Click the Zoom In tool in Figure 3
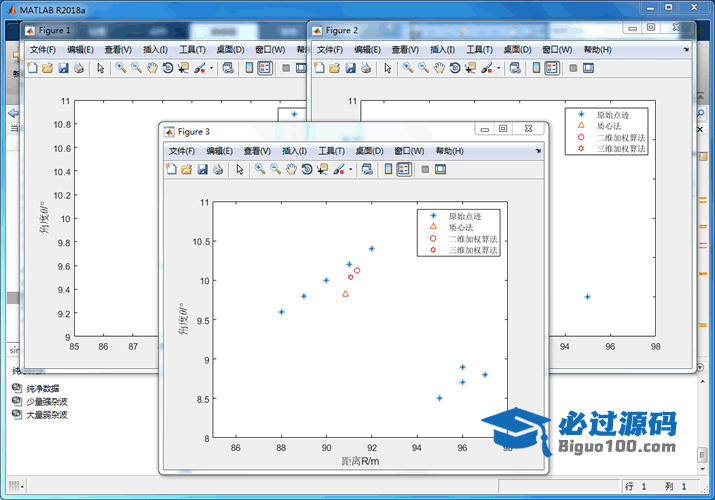The height and width of the screenshot is (500, 715). pos(260,169)
